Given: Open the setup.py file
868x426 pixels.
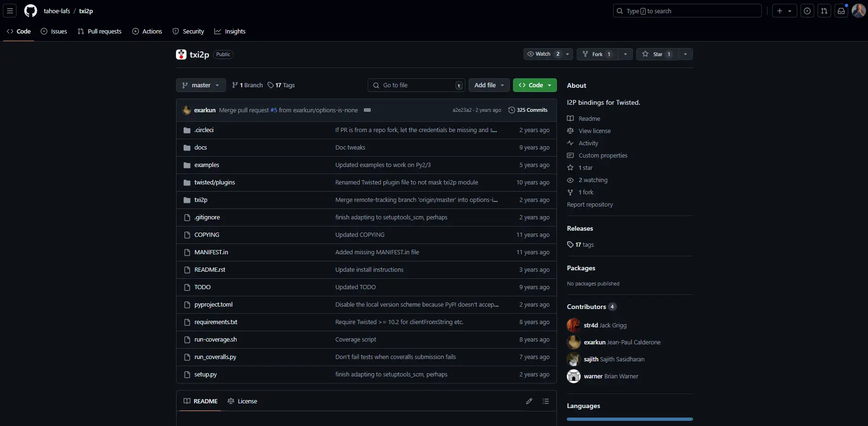Looking at the screenshot, I should (205, 375).
